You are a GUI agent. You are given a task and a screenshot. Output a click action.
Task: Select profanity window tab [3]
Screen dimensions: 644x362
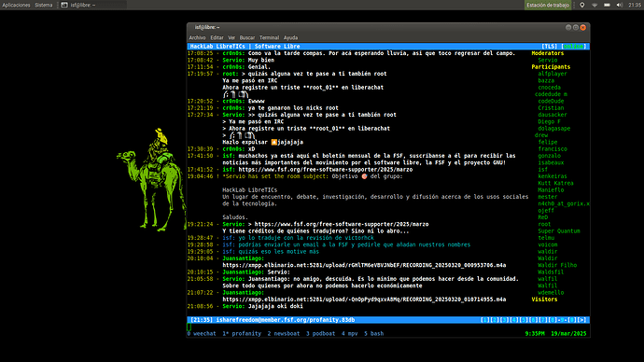[x=504, y=320]
